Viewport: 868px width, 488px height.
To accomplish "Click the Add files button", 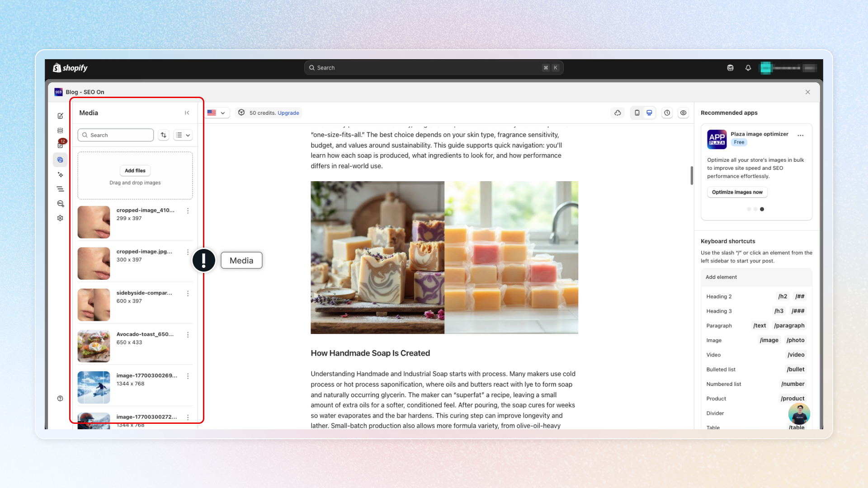I will point(135,171).
